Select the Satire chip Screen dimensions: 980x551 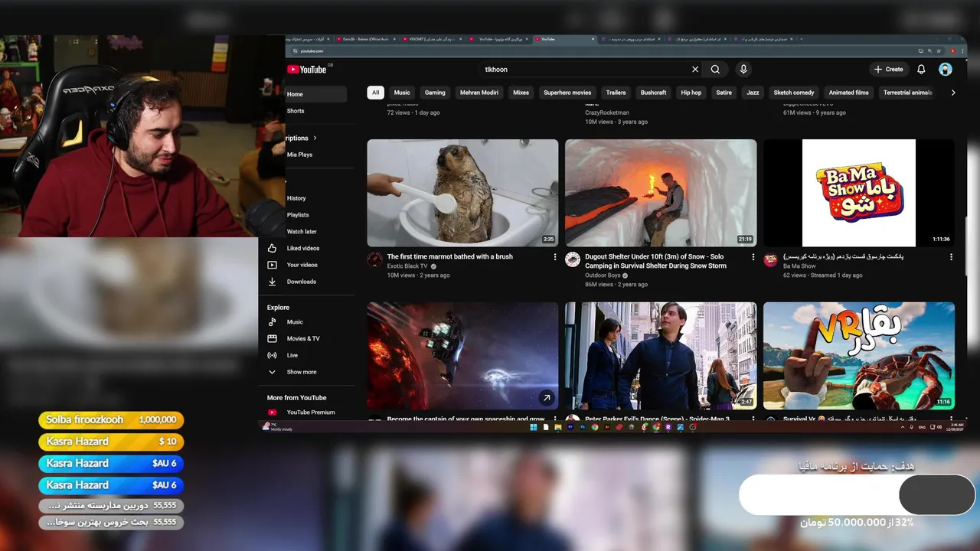pos(724,93)
